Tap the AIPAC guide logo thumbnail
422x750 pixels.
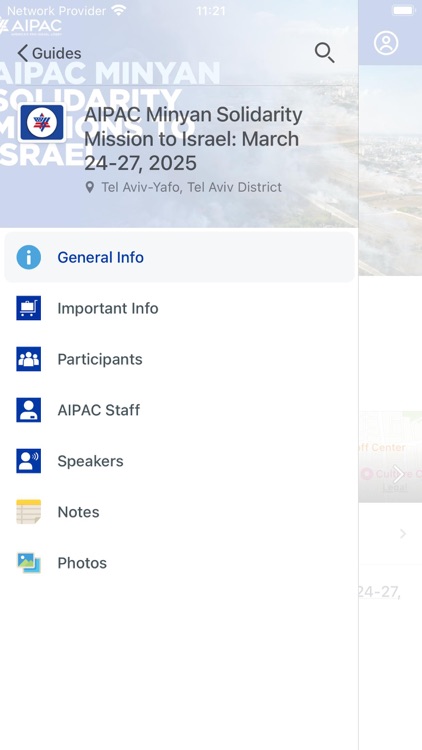(42, 123)
